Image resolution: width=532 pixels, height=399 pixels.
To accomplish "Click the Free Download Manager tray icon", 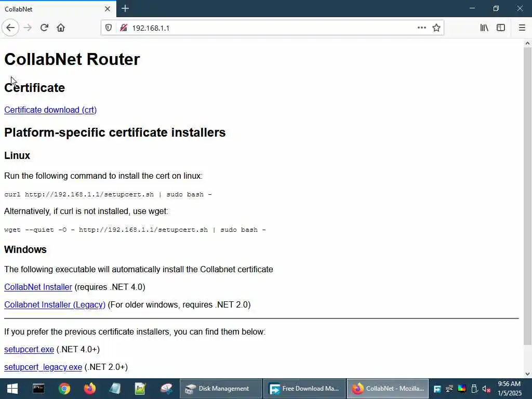I will click(x=437, y=389).
